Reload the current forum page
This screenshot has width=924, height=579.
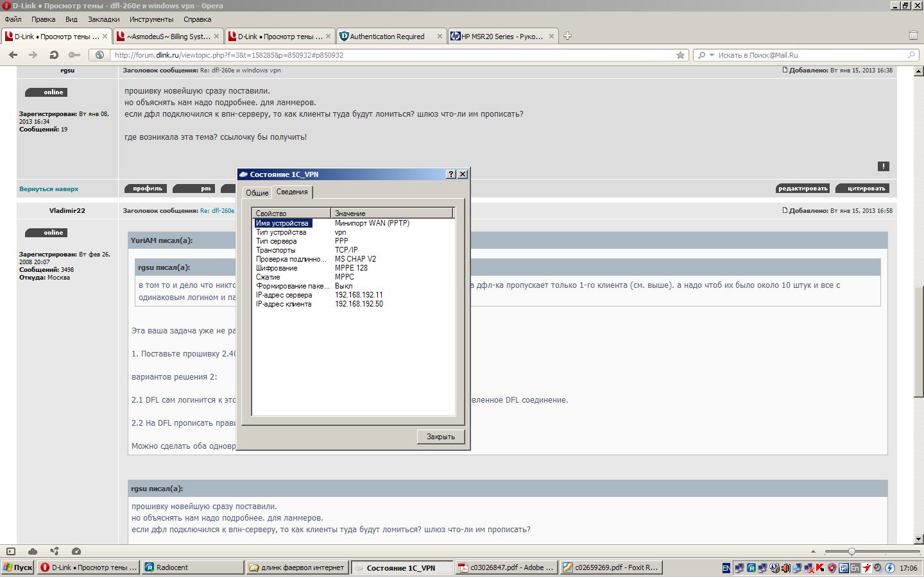[x=54, y=55]
